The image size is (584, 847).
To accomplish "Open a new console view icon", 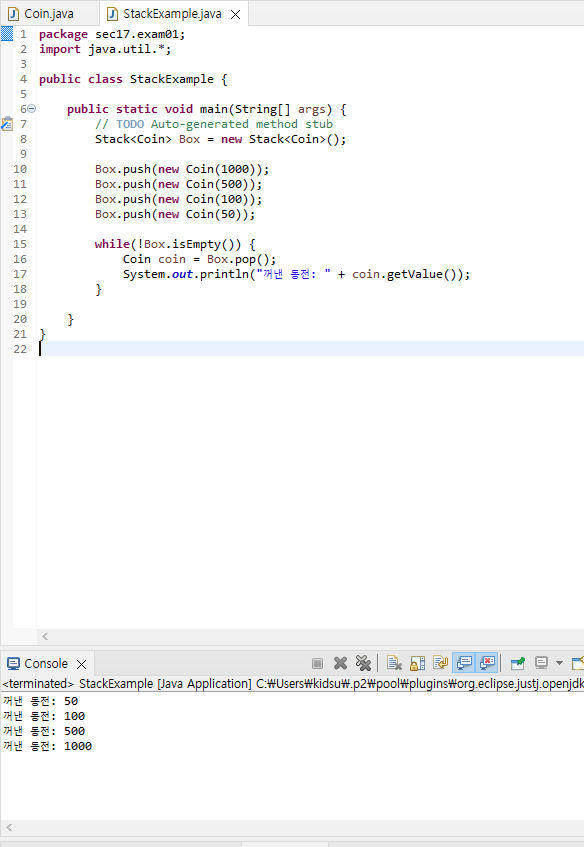I will coord(578,663).
